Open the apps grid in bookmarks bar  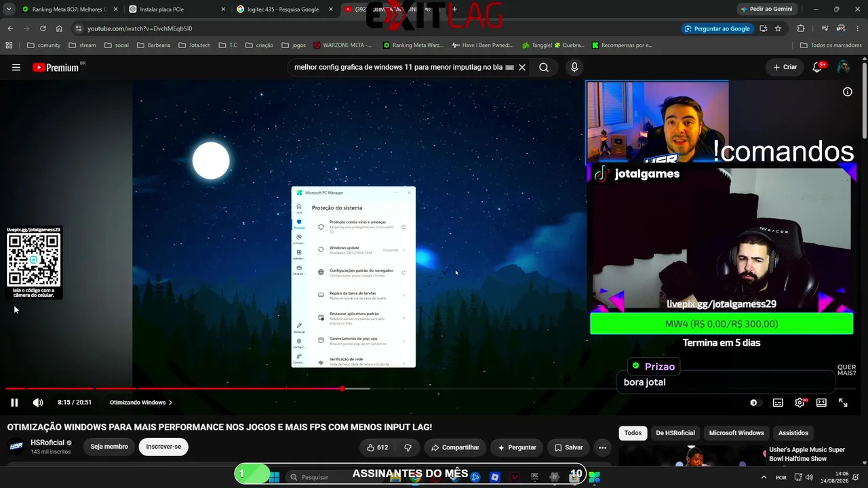pos(9,45)
